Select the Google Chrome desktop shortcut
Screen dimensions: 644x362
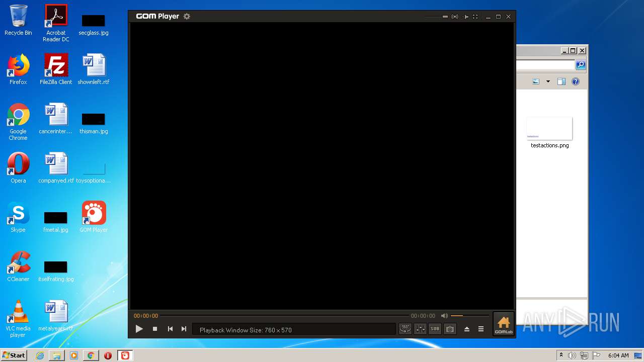[18, 122]
